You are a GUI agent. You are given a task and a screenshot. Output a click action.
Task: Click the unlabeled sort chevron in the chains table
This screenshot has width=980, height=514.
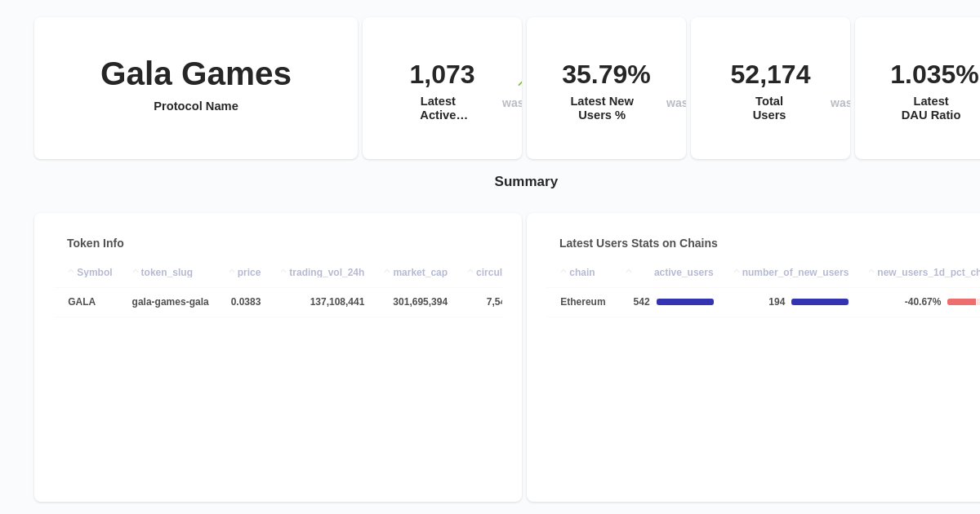tap(628, 273)
